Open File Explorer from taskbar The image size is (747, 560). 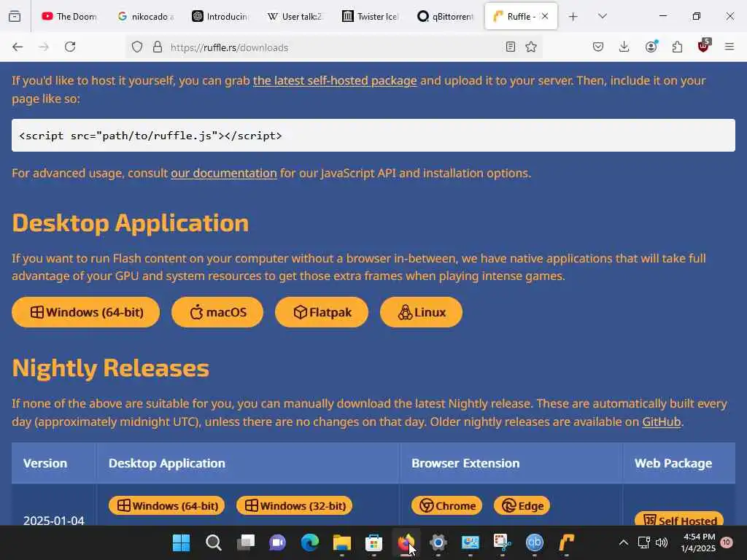click(341, 542)
